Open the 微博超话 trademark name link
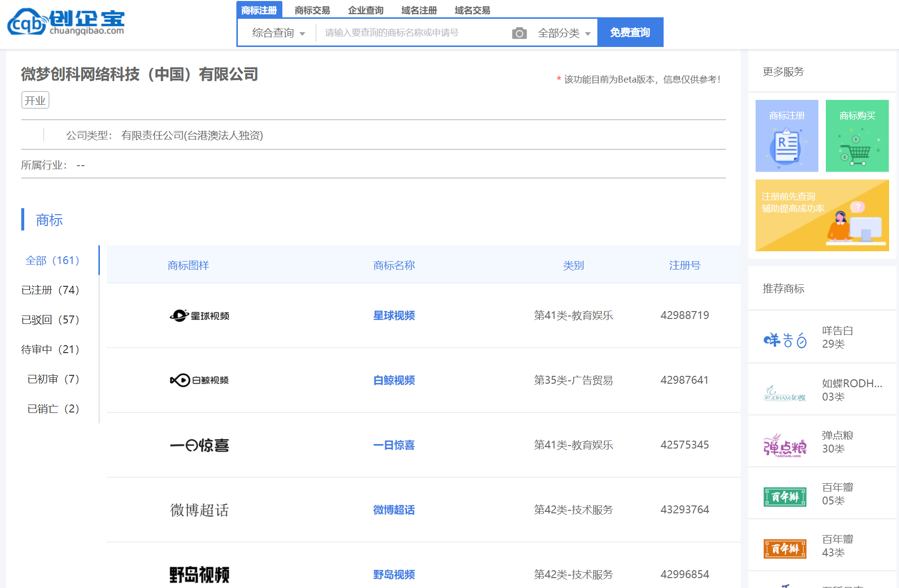Image resolution: width=899 pixels, height=588 pixels. coord(394,510)
